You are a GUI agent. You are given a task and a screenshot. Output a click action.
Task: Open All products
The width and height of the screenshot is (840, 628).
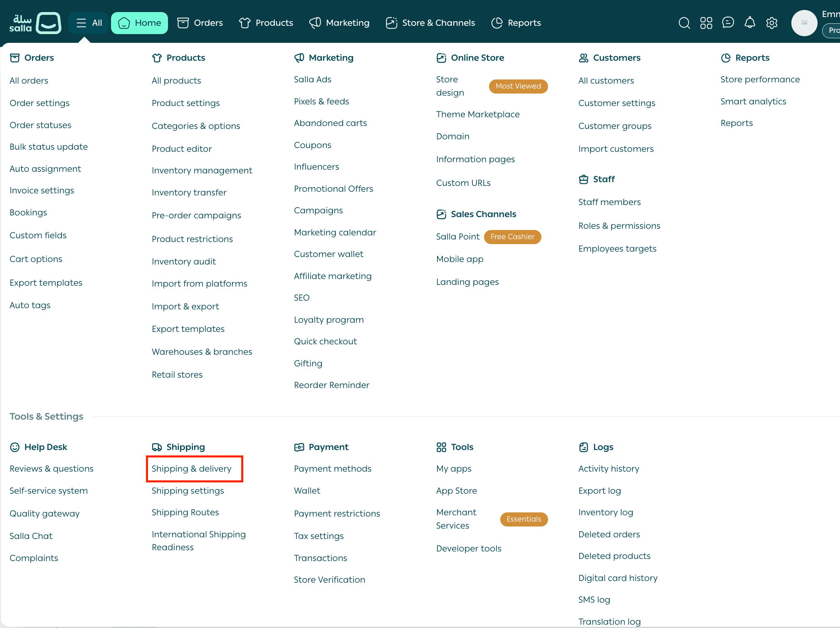(x=176, y=81)
